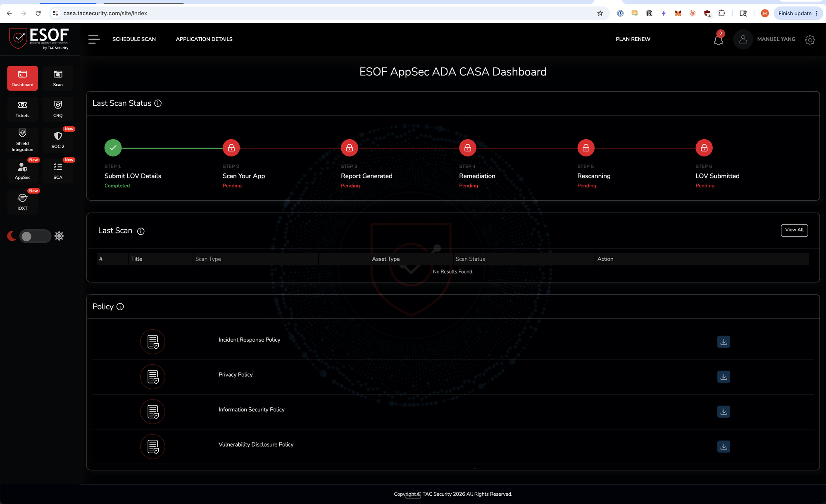
Task: Click the Step 6 LOV Submitted lock
Action: tap(704, 148)
